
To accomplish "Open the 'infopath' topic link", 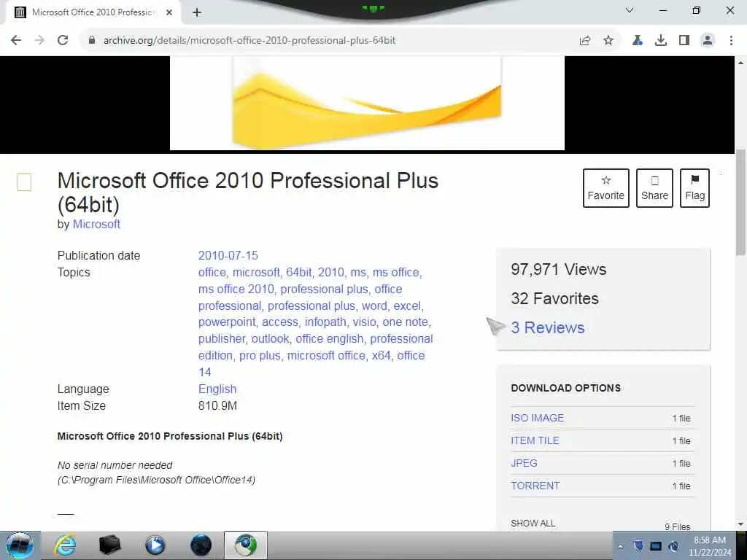I will 325,322.
